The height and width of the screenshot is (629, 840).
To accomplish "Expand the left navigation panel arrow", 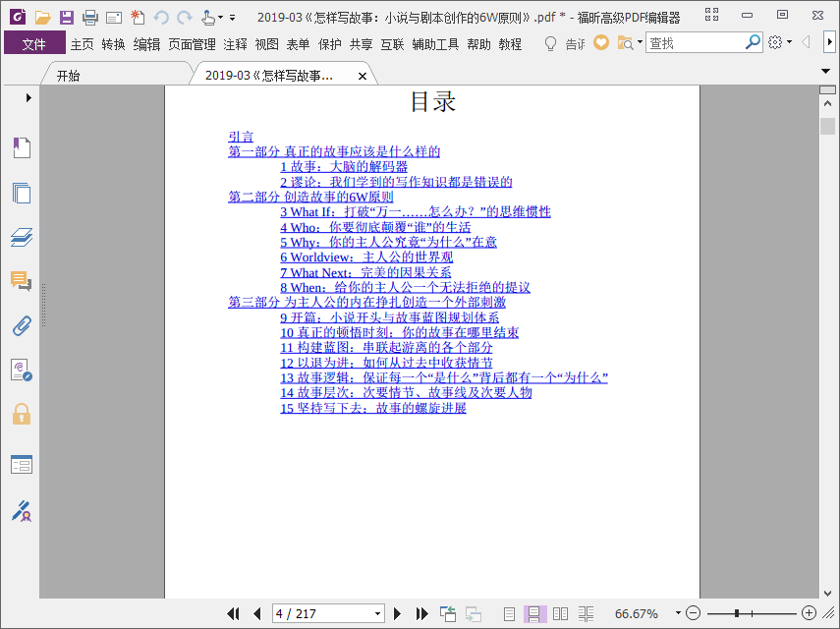I will click(x=28, y=97).
